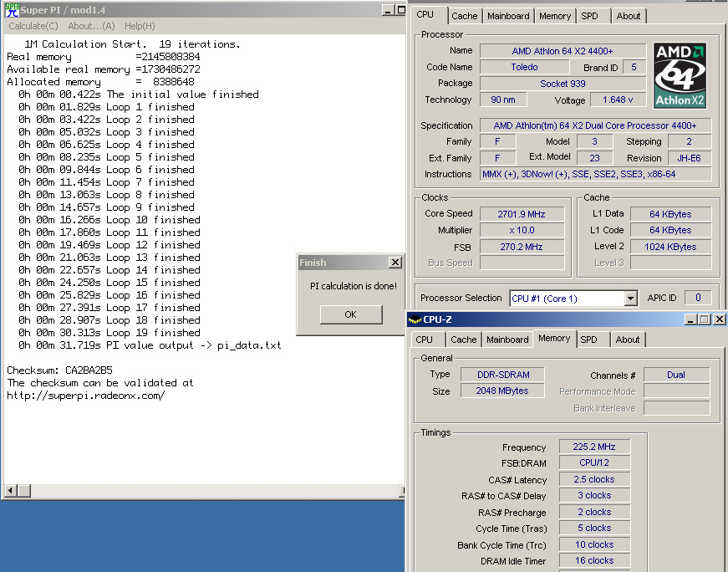The width and height of the screenshot is (728, 572).
Task: Click the AMD Athlon 64 X2 logo
Action: pos(680,76)
